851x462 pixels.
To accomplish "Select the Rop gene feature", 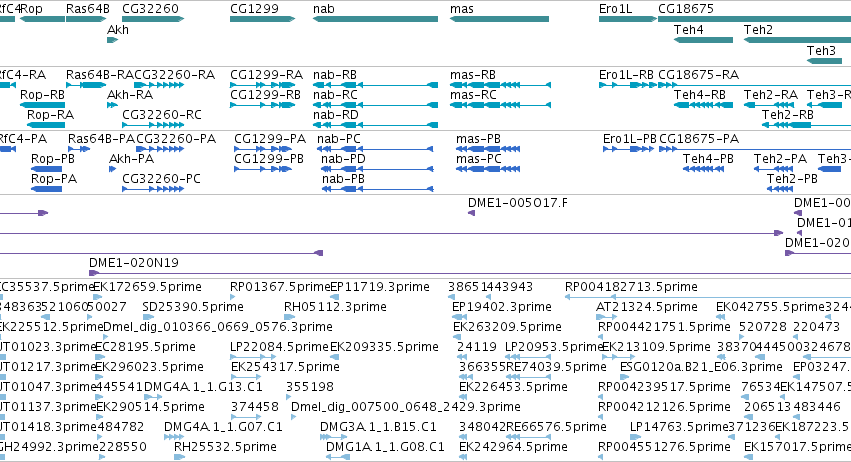I will [x=42, y=19].
